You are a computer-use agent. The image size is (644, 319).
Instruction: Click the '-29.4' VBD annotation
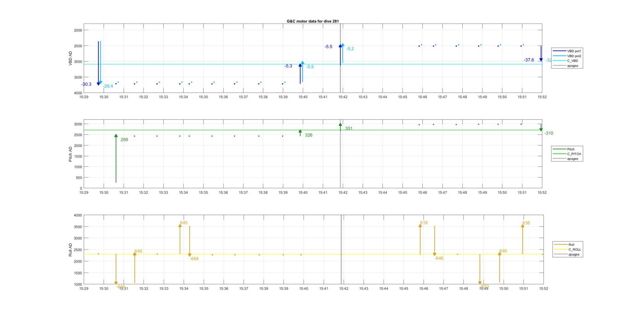108,86
